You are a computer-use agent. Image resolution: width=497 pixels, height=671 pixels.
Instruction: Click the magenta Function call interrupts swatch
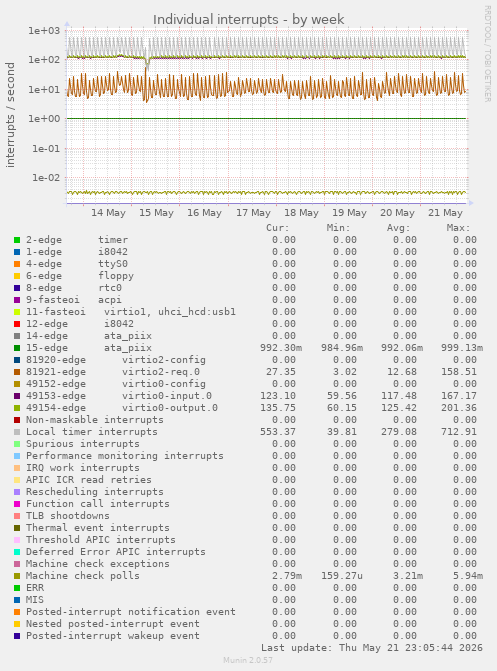(17, 504)
